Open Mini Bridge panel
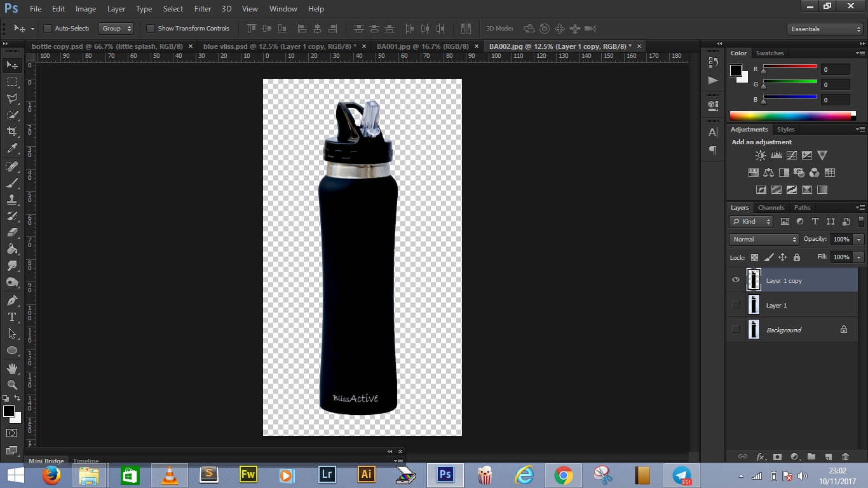The width and height of the screenshot is (868, 488). [46, 461]
